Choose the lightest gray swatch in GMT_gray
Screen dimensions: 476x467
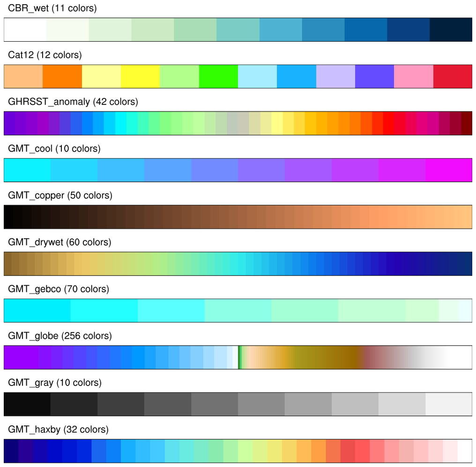click(448, 405)
